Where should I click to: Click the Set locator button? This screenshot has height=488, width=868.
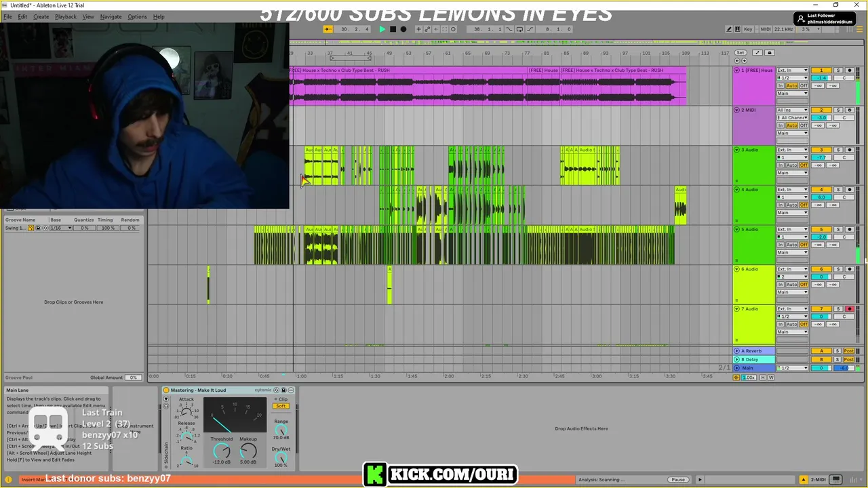coord(741,53)
